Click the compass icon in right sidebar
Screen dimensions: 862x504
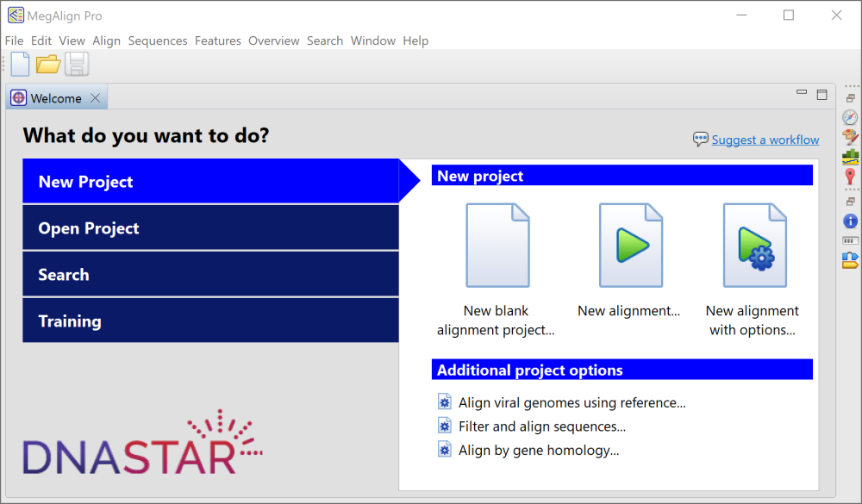coord(850,117)
